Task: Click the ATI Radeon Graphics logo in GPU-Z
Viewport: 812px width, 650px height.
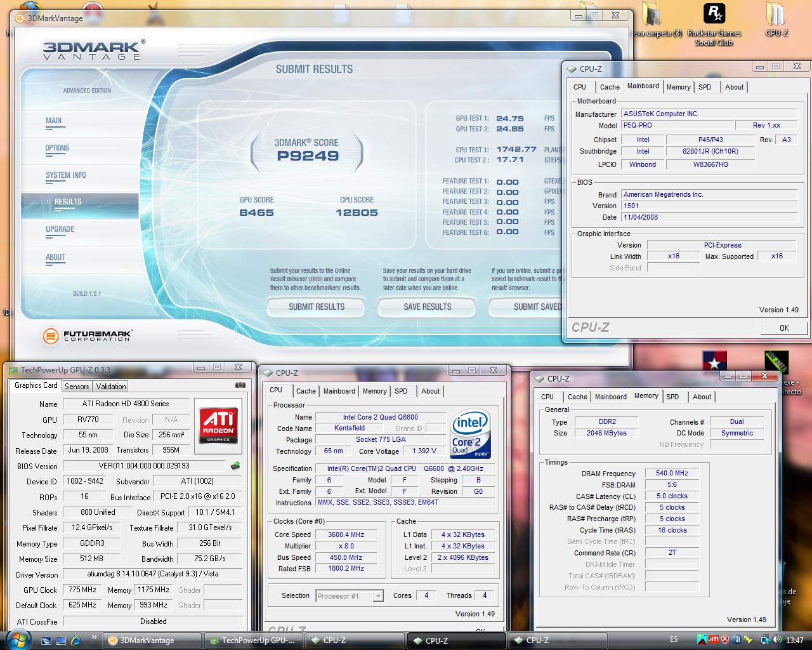Action: tap(219, 425)
